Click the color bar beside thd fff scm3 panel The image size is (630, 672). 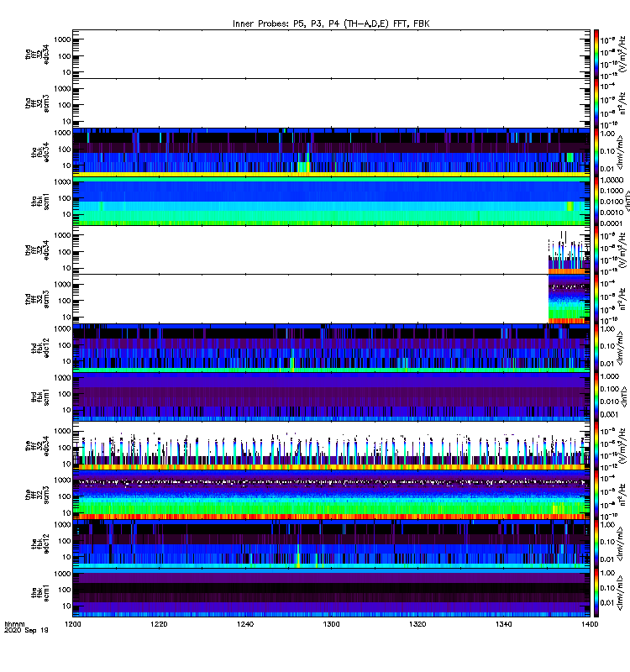pyautogui.click(x=596, y=299)
